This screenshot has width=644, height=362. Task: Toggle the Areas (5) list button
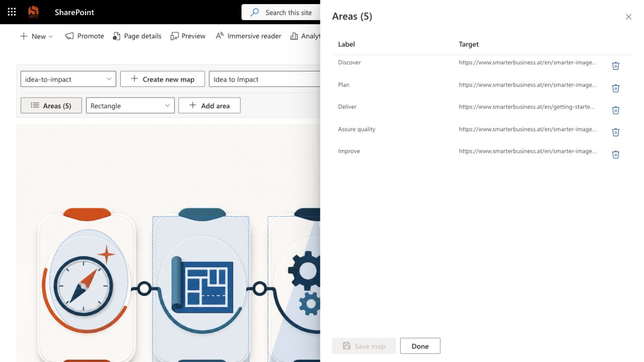[x=51, y=106]
